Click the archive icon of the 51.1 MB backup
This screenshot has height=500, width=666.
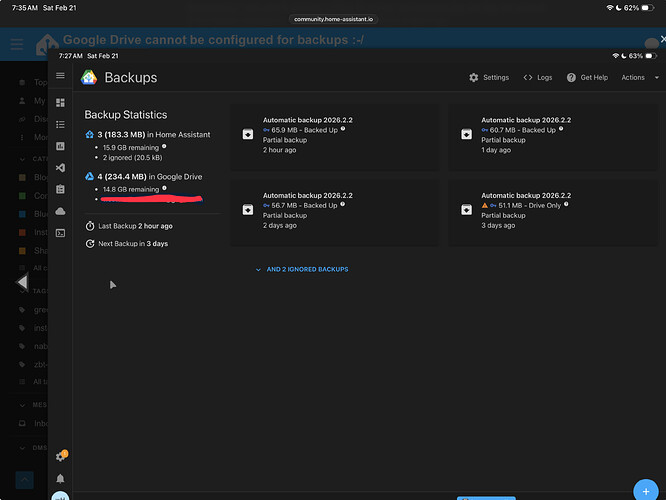point(466,209)
